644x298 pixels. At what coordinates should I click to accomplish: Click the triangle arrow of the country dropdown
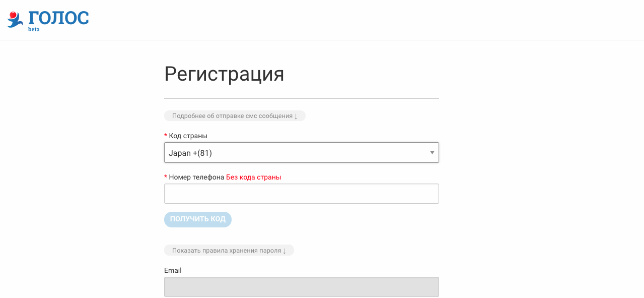coord(432,153)
